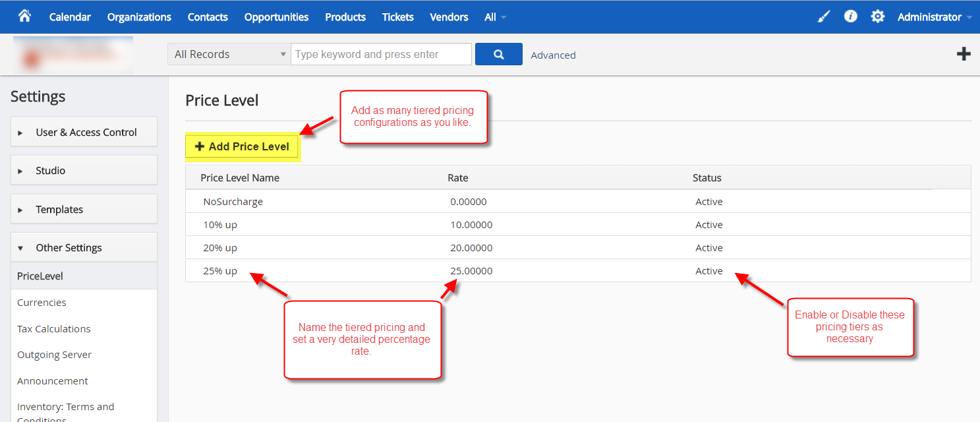Click the magnifier search button
Image resolution: width=980 pixels, height=422 pixels.
498,54
